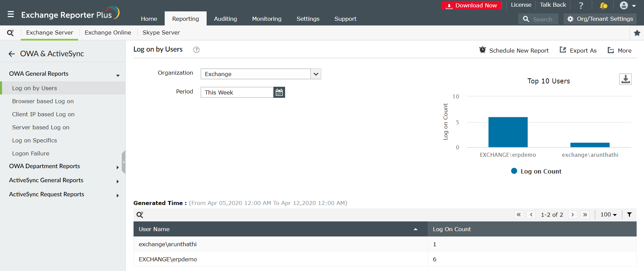
Task: Open the hamburger navigation menu
Action: pos(11,14)
